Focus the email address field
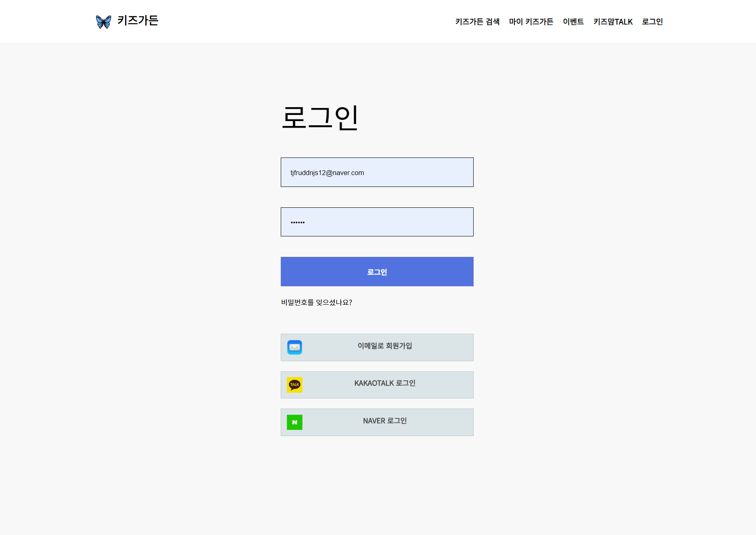 coord(377,172)
